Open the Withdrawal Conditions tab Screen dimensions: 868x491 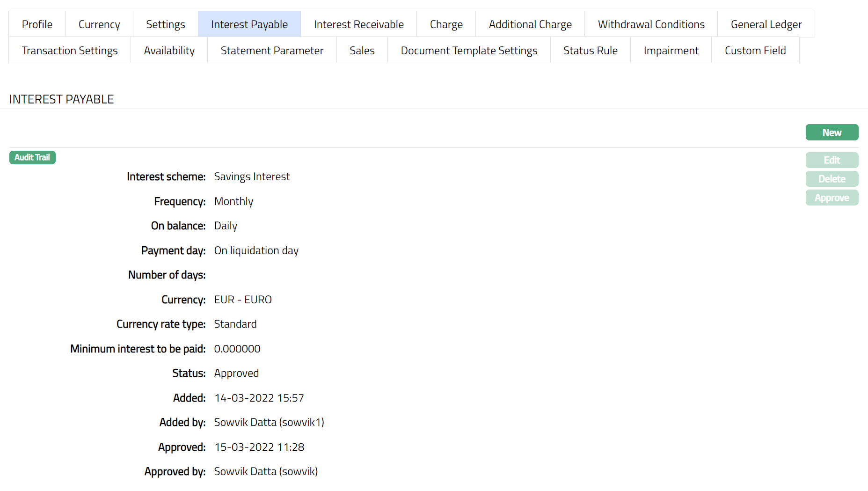pos(651,24)
